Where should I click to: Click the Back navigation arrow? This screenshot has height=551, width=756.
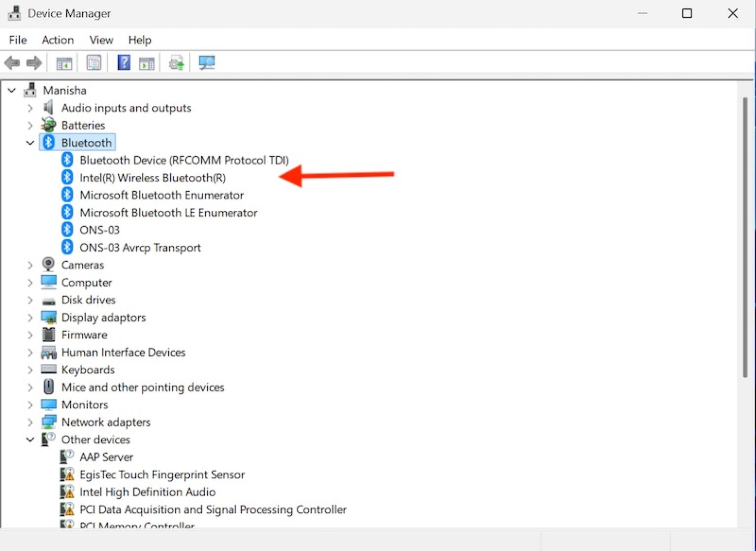click(x=12, y=63)
